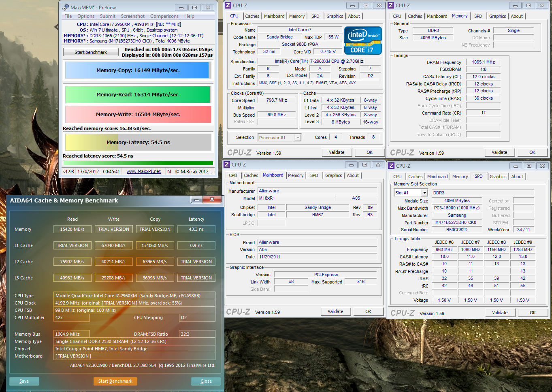Click the Close button in AIDA64
The height and width of the screenshot is (392, 552).
206,381
